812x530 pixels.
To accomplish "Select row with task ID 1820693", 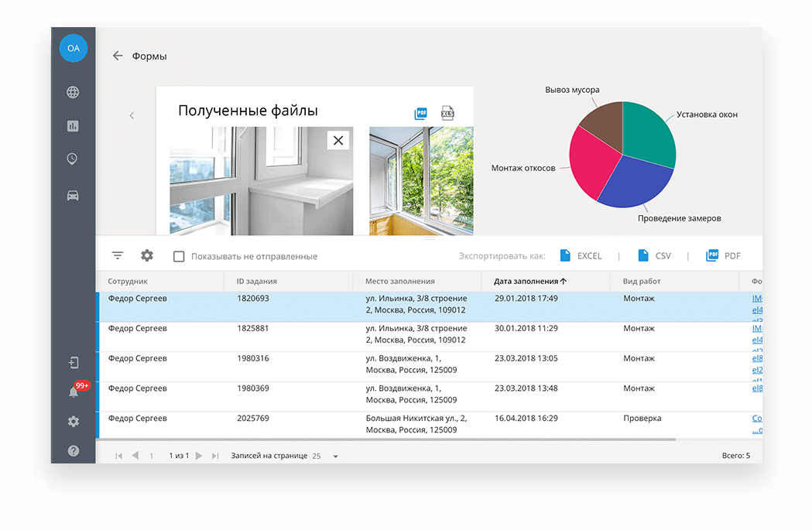I will point(429,306).
